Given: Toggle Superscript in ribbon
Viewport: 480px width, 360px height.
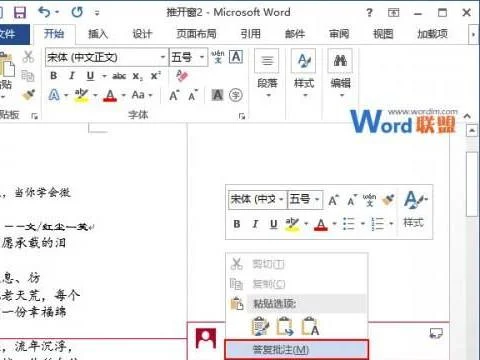Looking at the screenshot, I should click(156, 76).
